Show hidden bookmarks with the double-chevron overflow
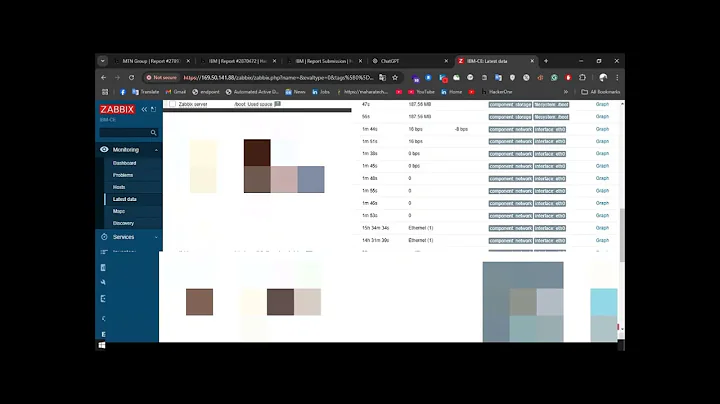 pos(566,92)
